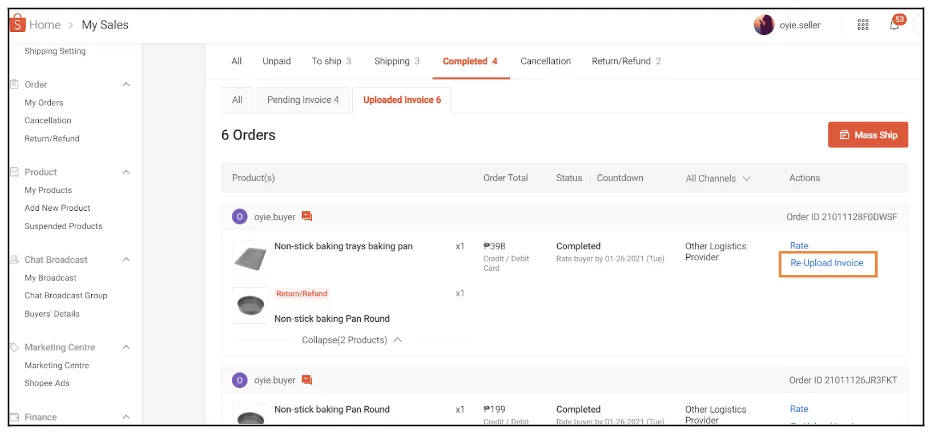Open the baking tray product thumbnail
Viewport: 930px width, 434px height.
[250, 258]
